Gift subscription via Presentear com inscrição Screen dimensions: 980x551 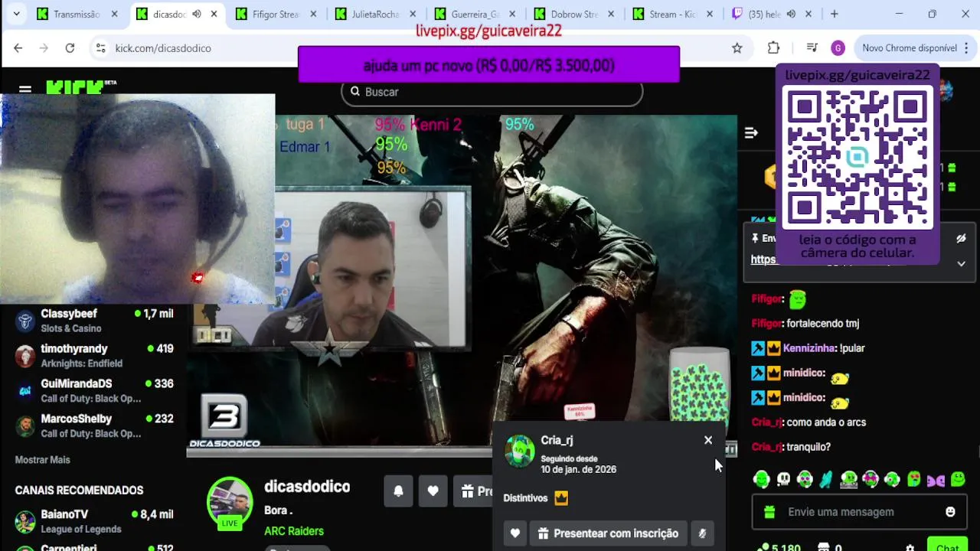[x=608, y=533]
